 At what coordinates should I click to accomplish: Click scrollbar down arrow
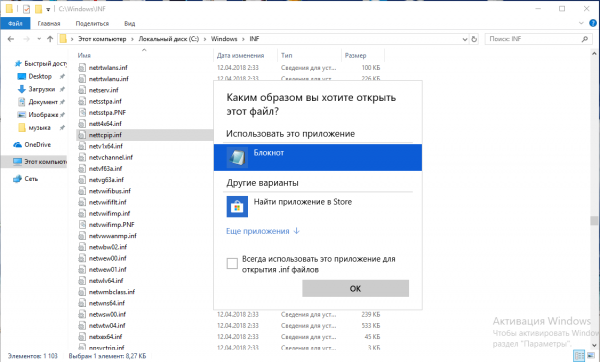594,346
